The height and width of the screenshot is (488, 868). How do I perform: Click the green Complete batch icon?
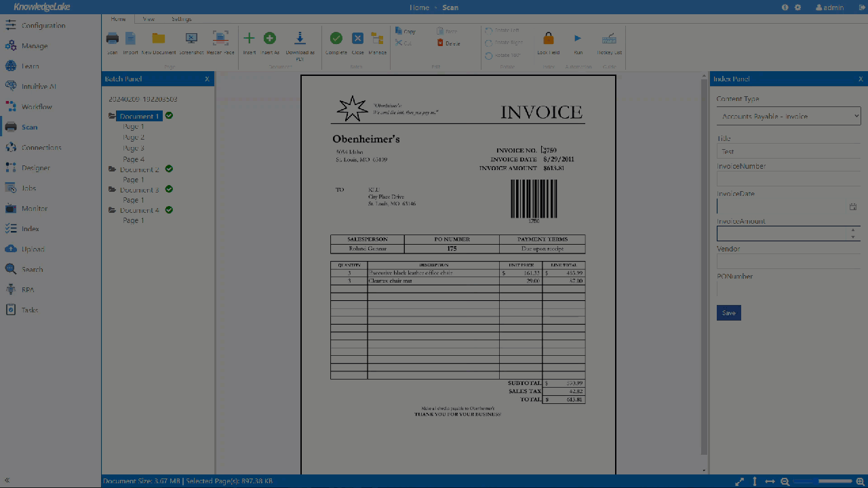pos(336,39)
